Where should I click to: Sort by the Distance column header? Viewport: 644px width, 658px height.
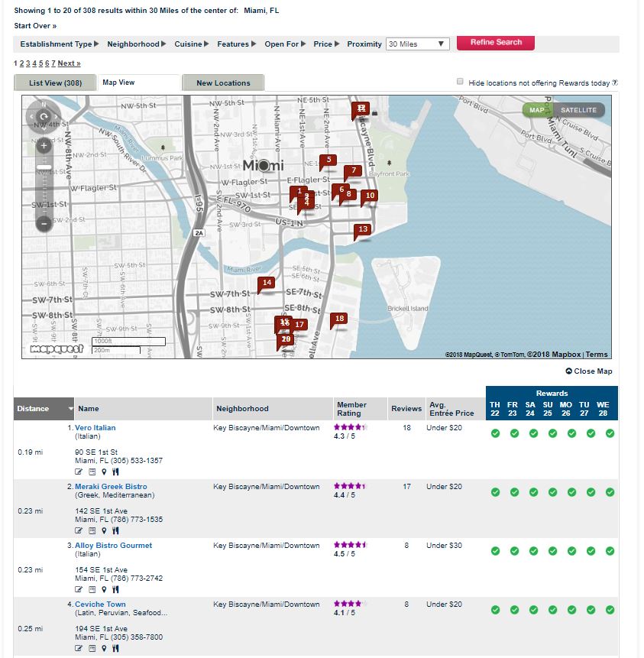click(44, 409)
